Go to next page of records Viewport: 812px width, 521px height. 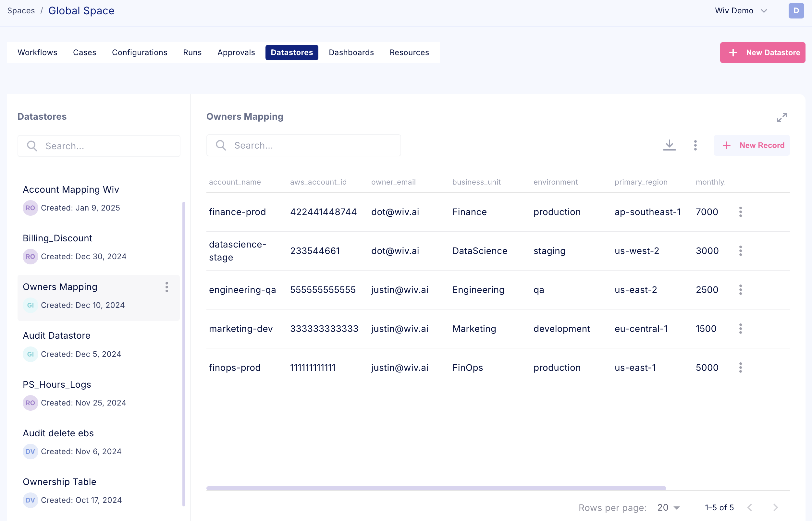point(775,507)
